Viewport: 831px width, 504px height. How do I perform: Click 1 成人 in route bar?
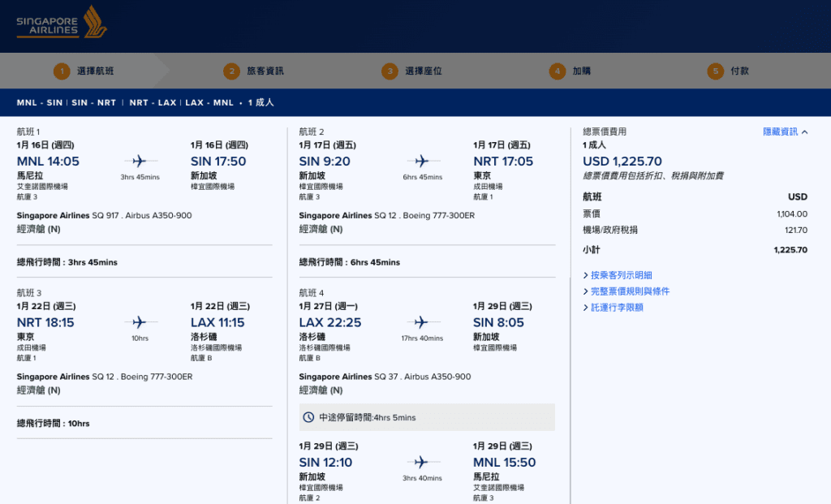click(x=260, y=103)
